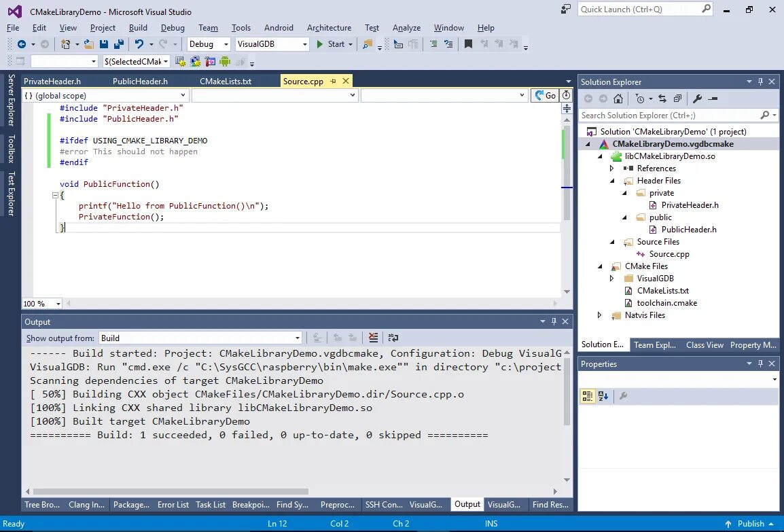Click the green Android robot toolbar icon
This screenshot has height=532, width=784.
(x=225, y=62)
